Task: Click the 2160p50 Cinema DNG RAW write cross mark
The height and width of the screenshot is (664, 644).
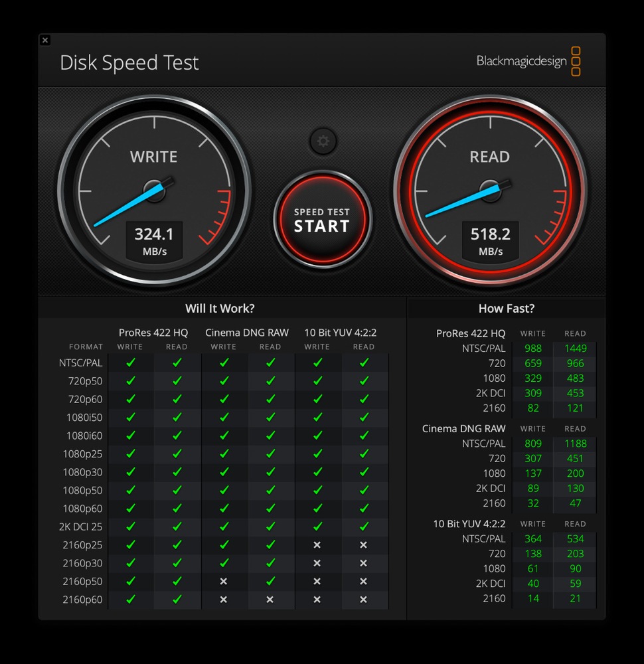Action: pyautogui.click(x=224, y=582)
